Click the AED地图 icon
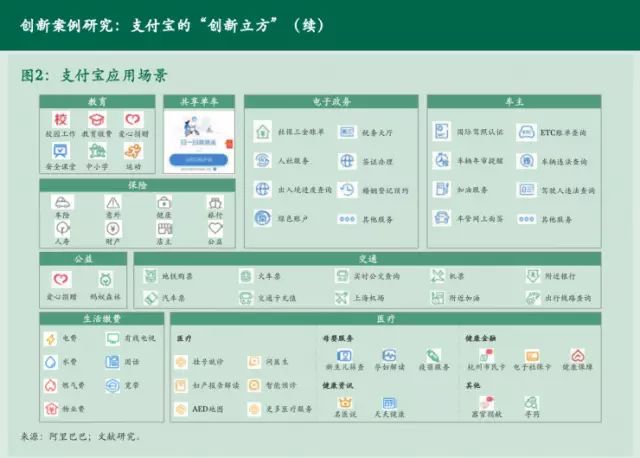This screenshot has width=640, height=458. coord(181,409)
